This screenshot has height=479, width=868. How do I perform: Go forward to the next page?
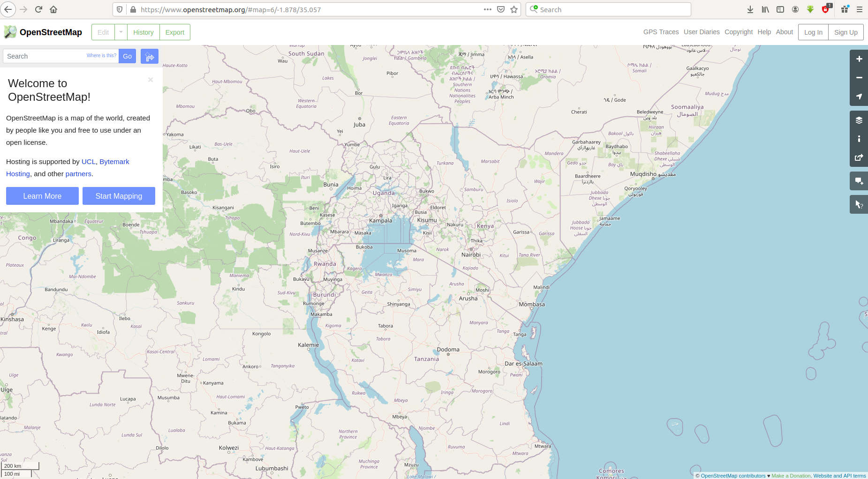tap(24, 9)
